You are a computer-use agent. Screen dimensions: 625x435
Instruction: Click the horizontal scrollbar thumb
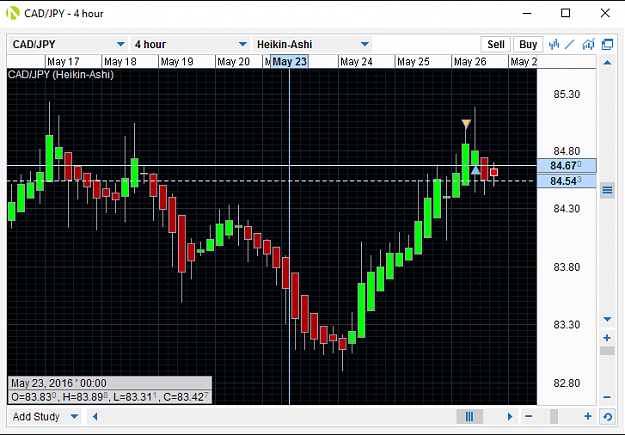(x=470, y=417)
